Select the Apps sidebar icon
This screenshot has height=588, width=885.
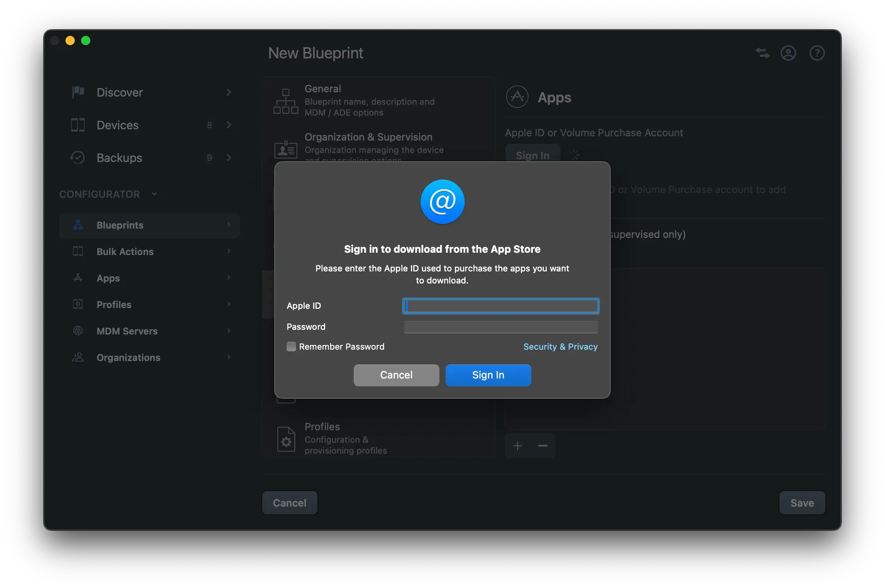pyautogui.click(x=78, y=278)
